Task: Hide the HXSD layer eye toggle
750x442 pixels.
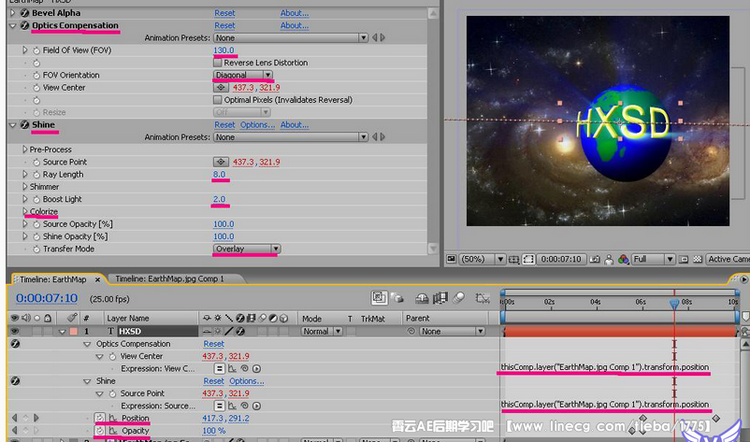Action: pyautogui.click(x=15, y=331)
